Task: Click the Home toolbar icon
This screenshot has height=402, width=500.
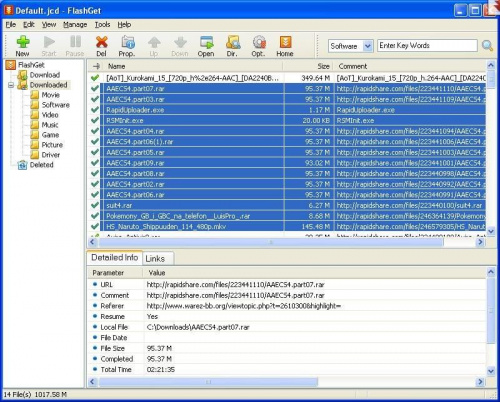Action: pyautogui.click(x=285, y=46)
